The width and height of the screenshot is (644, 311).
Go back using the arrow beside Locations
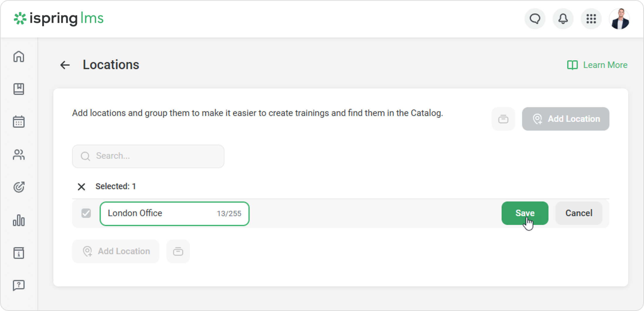(x=65, y=65)
